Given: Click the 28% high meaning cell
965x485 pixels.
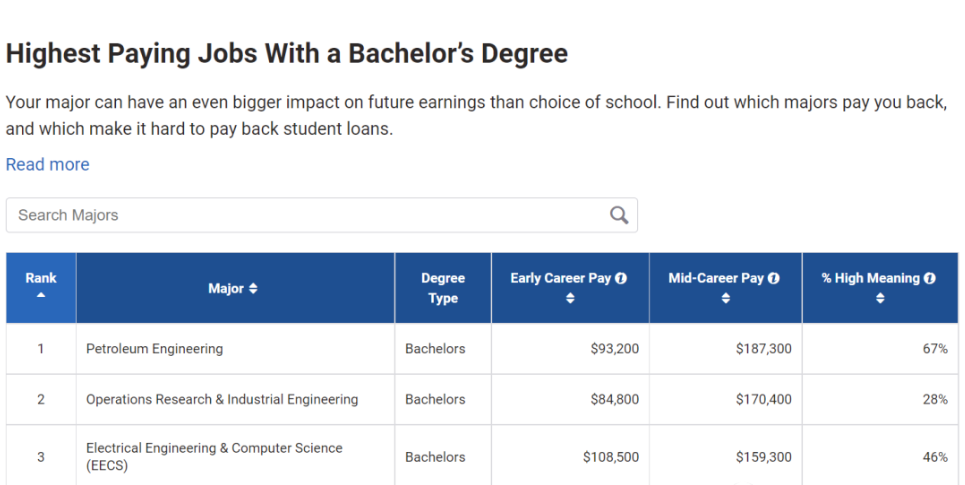Looking at the screenshot, I should 935,399.
